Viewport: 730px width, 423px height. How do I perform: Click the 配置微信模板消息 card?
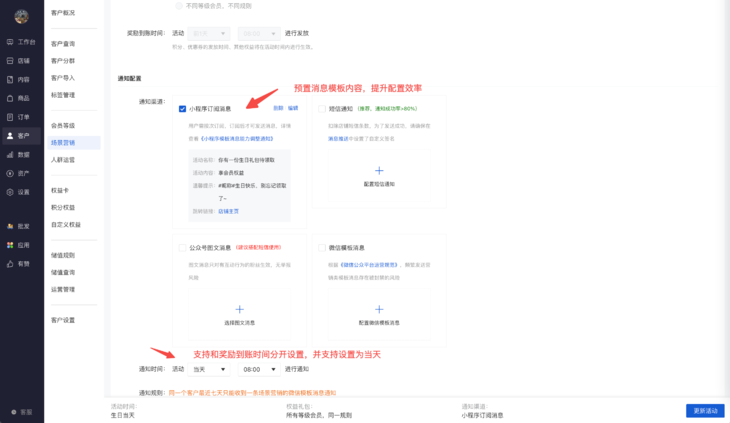click(x=379, y=315)
